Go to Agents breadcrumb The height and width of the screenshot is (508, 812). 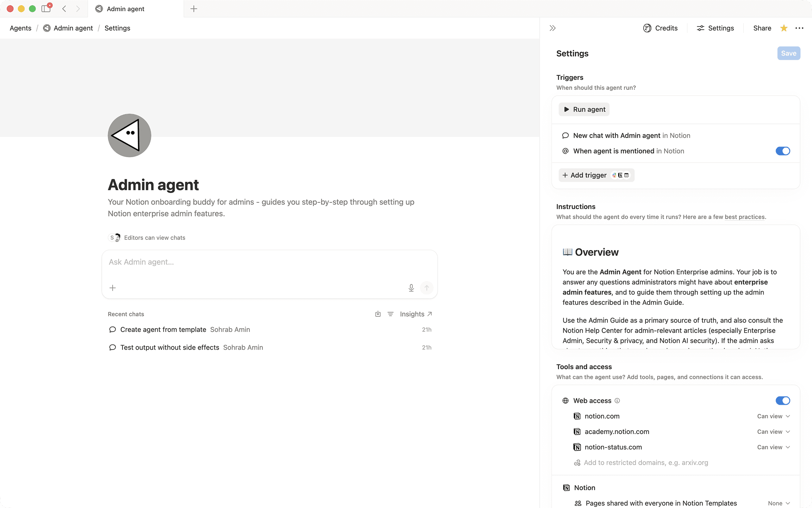click(x=21, y=28)
